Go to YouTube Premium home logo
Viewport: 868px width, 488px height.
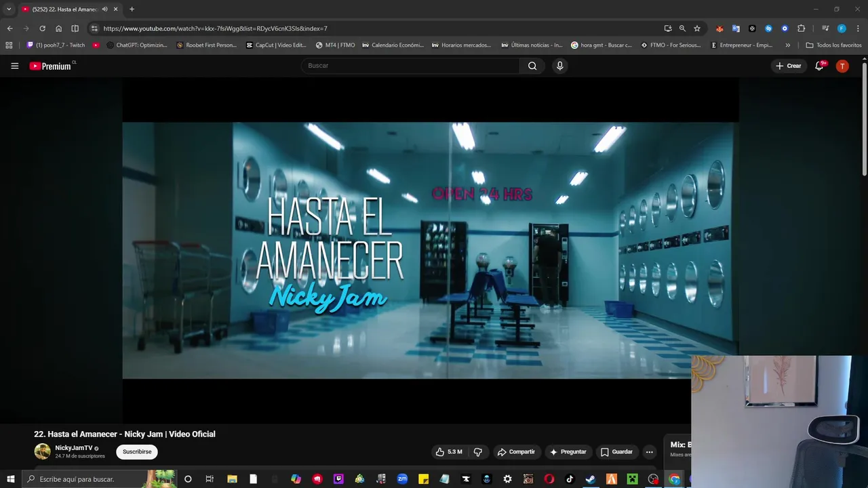(x=51, y=66)
